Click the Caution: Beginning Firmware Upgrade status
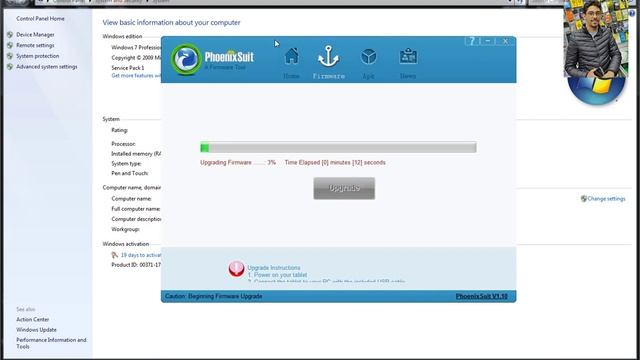This screenshot has height=360, width=640. [213, 296]
